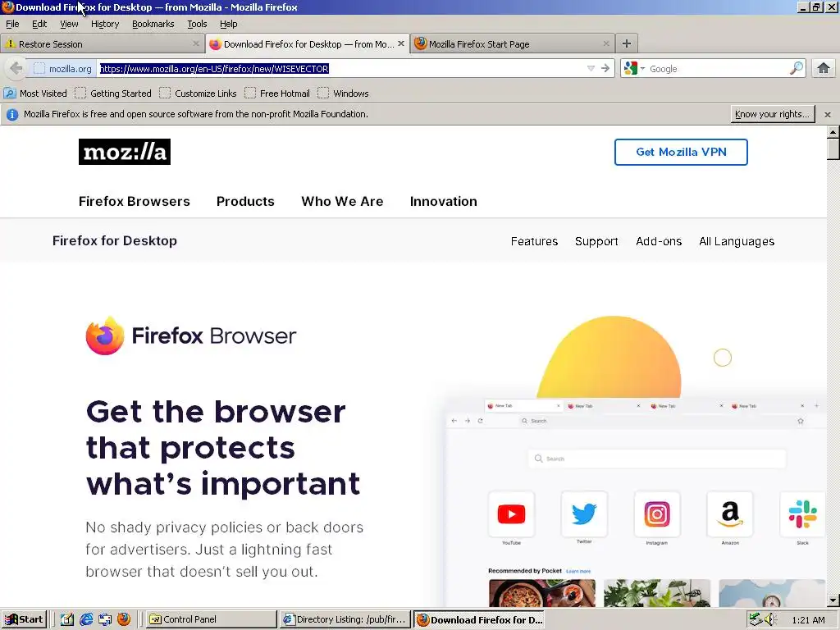840x630 pixels.
Task: Click the vertical scrollbar thumb
Action: coord(833,148)
